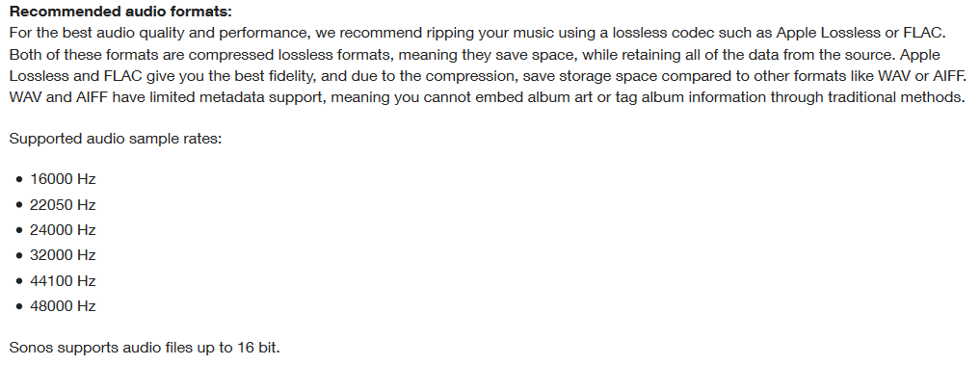Click the 16000 Hz list item
This screenshot has width=980, height=365.
click(63, 179)
